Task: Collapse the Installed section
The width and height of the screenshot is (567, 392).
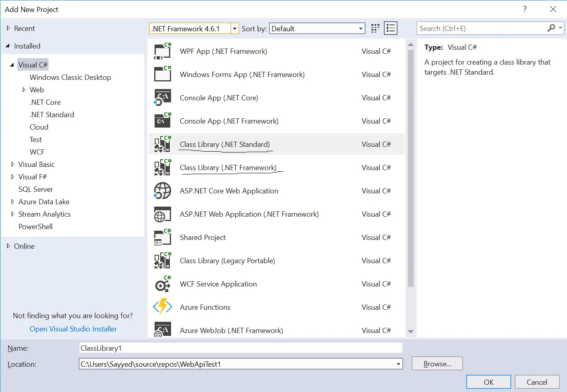Action: (x=8, y=46)
